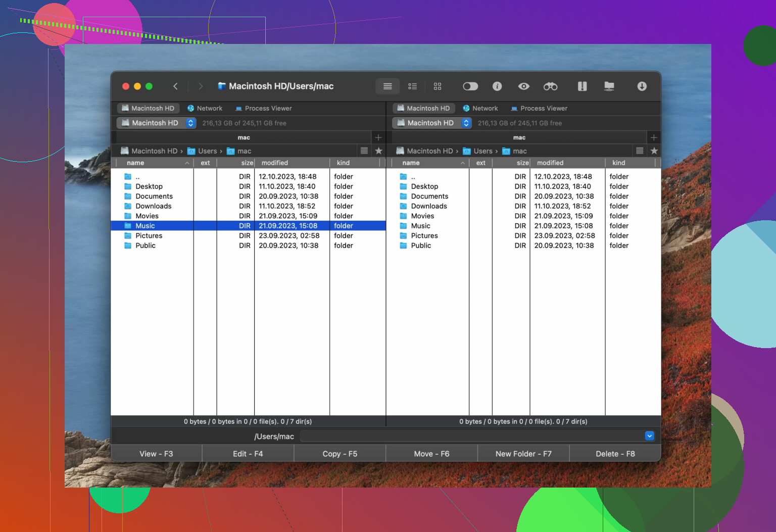Viewport: 776px width, 532px height.
Task: Click the download queue icon
Action: (642, 86)
